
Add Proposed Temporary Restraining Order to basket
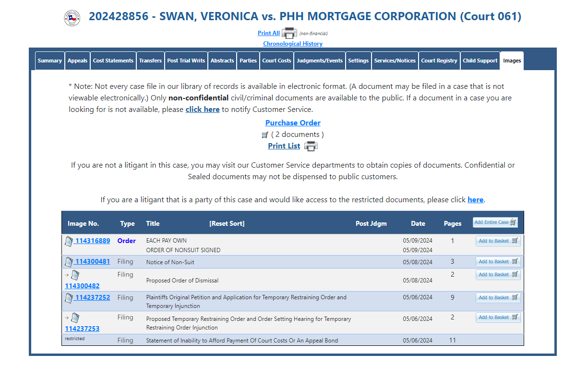[x=498, y=318]
